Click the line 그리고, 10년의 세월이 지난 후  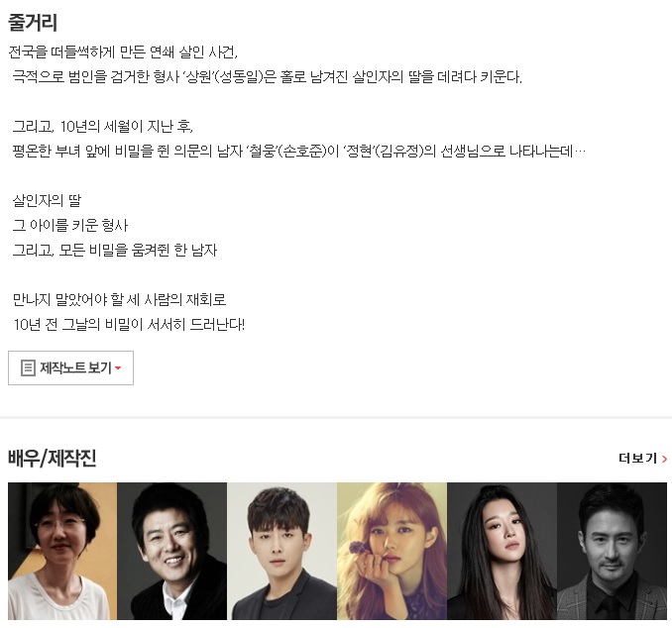coord(103,127)
